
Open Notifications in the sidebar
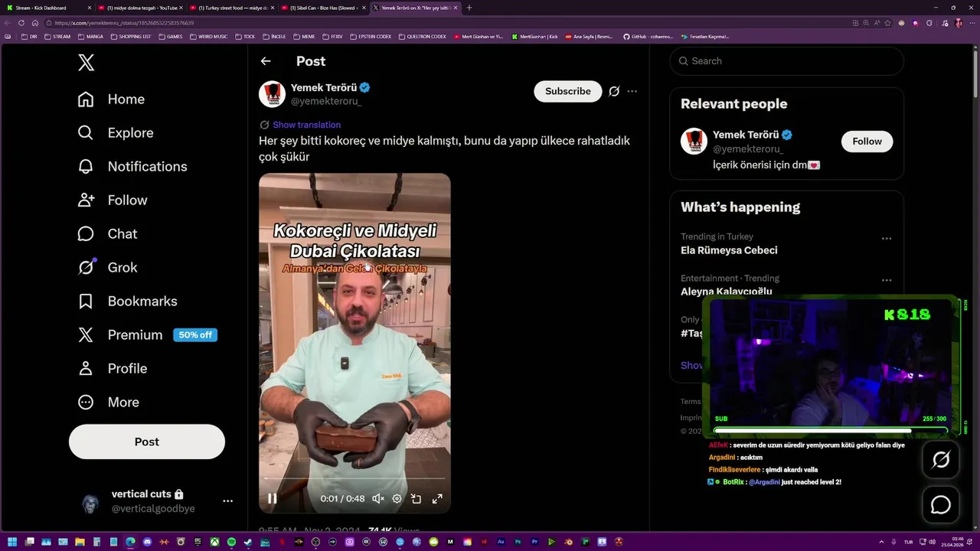tap(132, 167)
